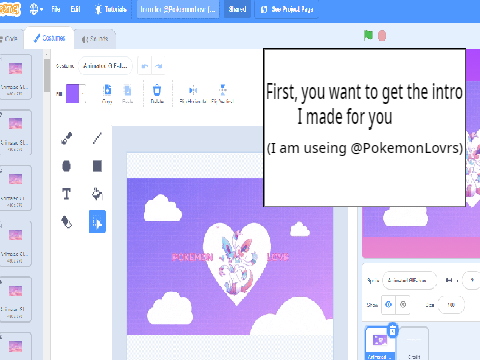
Task: Edit the project title field
Action: 178,9
